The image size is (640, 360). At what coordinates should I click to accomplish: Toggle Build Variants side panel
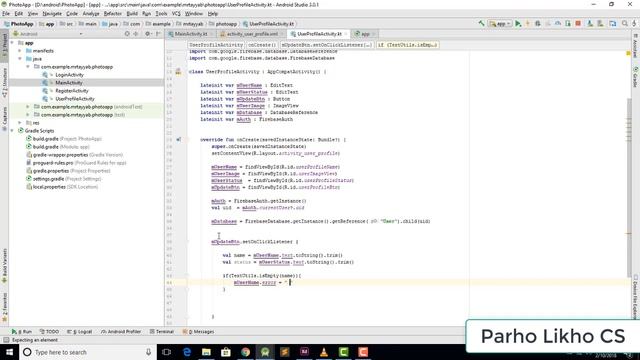click(x=4, y=265)
